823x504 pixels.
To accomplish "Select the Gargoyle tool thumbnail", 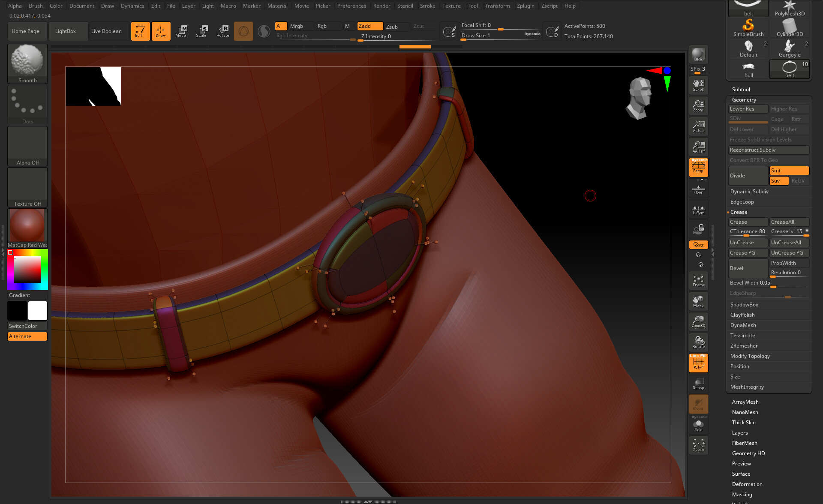I will [790, 48].
